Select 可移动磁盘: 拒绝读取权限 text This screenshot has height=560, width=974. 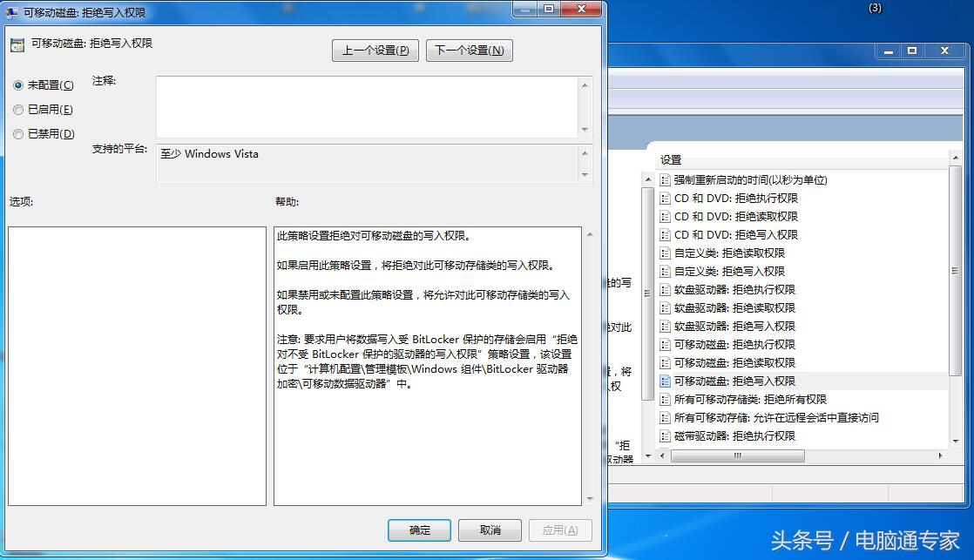coord(734,363)
